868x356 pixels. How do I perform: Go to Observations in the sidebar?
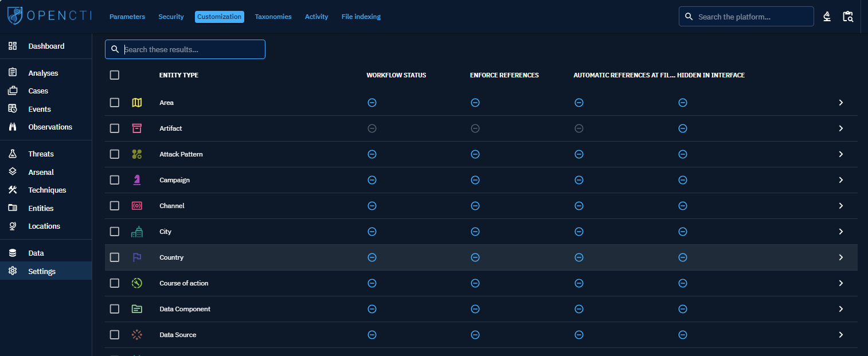coord(50,127)
